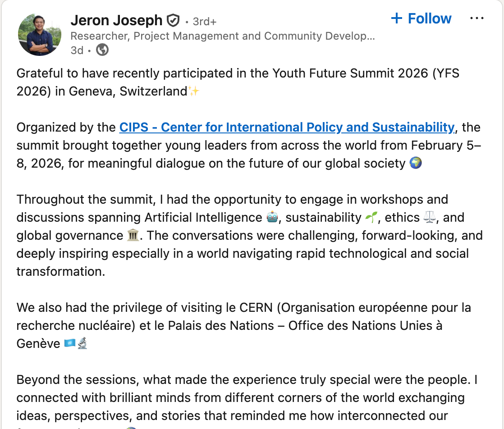This screenshot has height=429, width=504.
Task: Click the verified shield badge beside the name
Action: (x=173, y=21)
